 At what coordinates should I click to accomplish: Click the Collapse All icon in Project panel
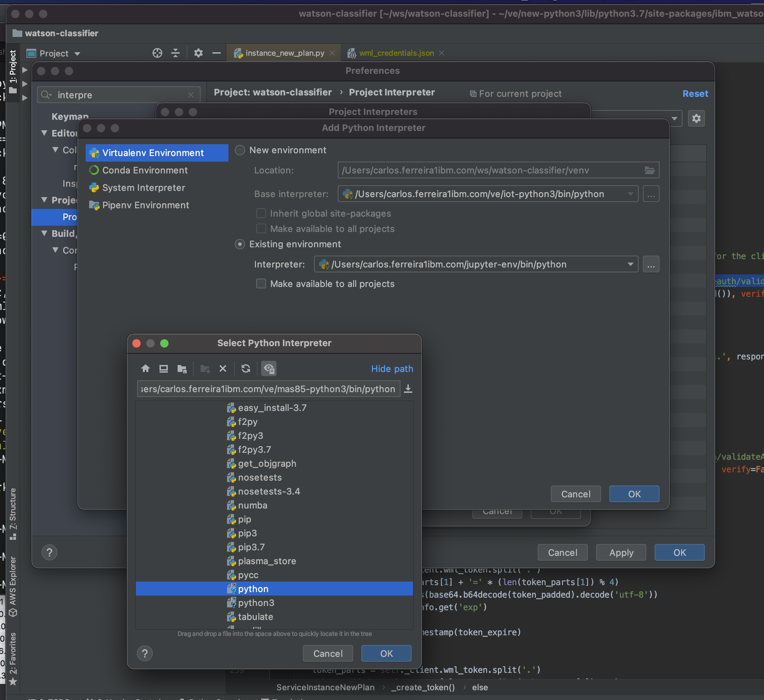[176, 53]
